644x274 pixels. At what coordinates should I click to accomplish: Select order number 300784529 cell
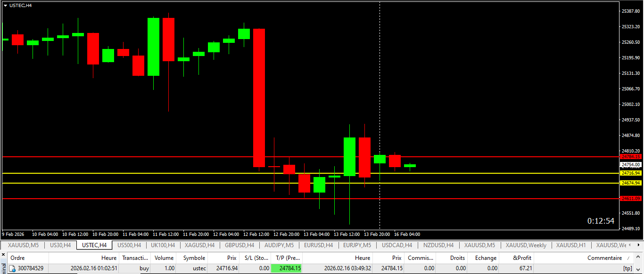coord(31,268)
